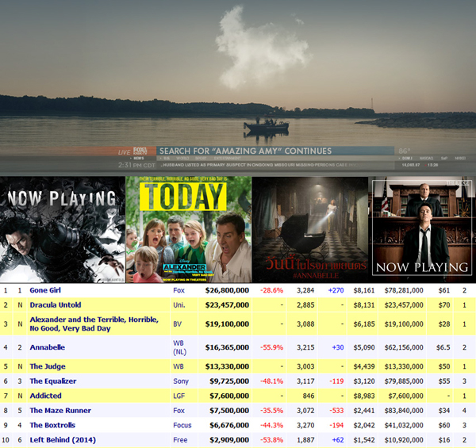Select the $6.5 budget value for Annabelle
This screenshot has width=476, height=448.
(443, 347)
